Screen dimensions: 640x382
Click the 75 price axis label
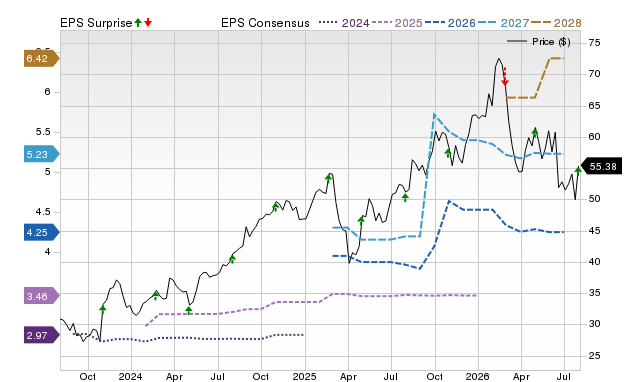click(594, 42)
